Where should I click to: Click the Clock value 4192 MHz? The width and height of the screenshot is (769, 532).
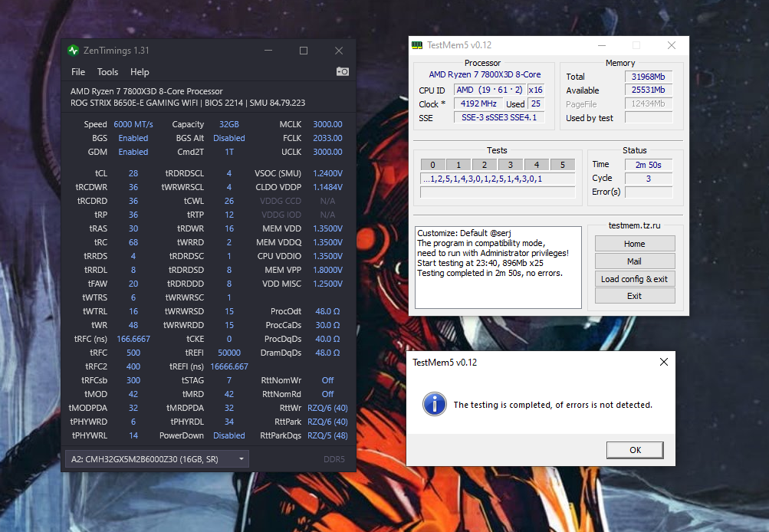pyautogui.click(x=478, y=103)
